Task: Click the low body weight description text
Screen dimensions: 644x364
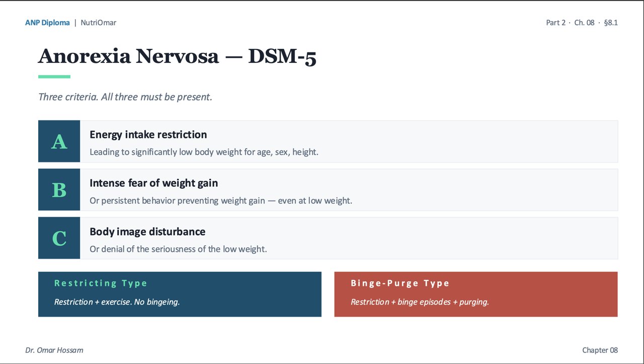Action: click(x=204, y=152)
